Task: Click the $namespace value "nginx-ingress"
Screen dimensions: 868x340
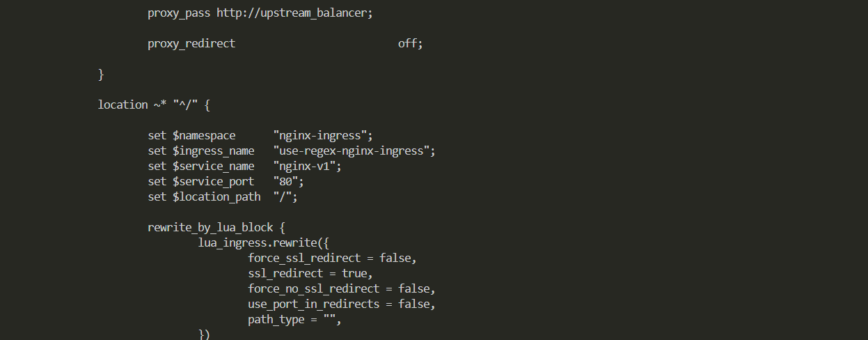Action: point(323,135)
